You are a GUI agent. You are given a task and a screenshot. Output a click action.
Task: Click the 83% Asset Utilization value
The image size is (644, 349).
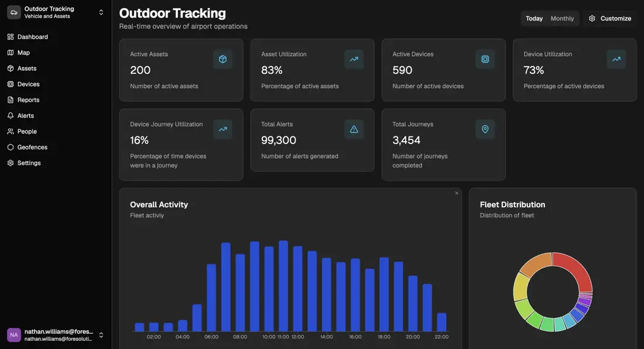pyautogui.click(x=272, y=70)
